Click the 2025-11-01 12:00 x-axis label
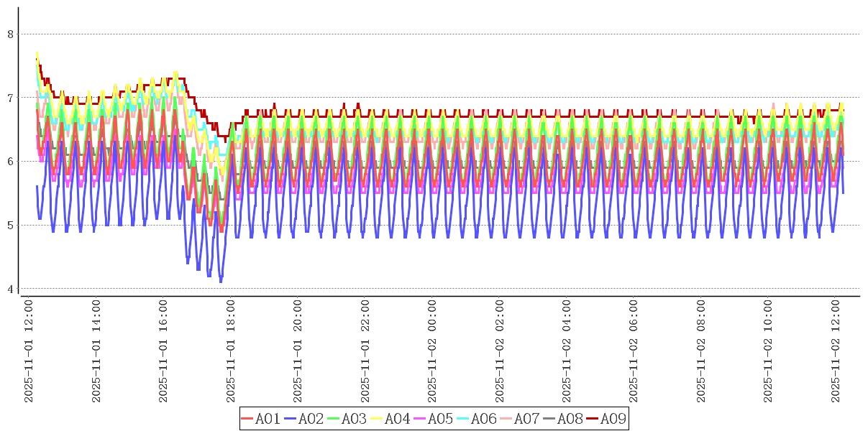This screenshot has height=431, width=868. tap(29, 352)
